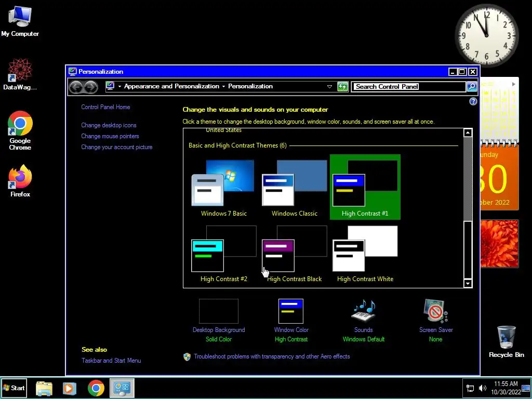Viewport: 532px width, 399px height.
Task: Open Change desktop icons link
Action: point(109,125)
